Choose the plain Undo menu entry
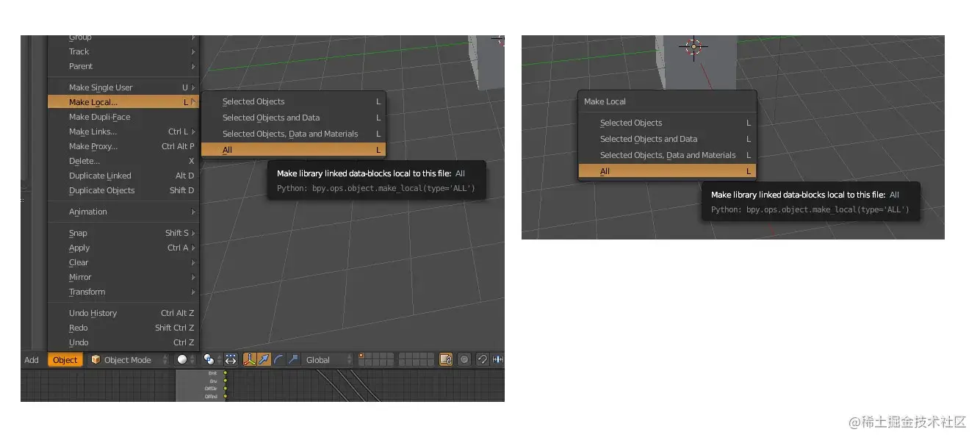Screen dimensions: 980x443 123,342
